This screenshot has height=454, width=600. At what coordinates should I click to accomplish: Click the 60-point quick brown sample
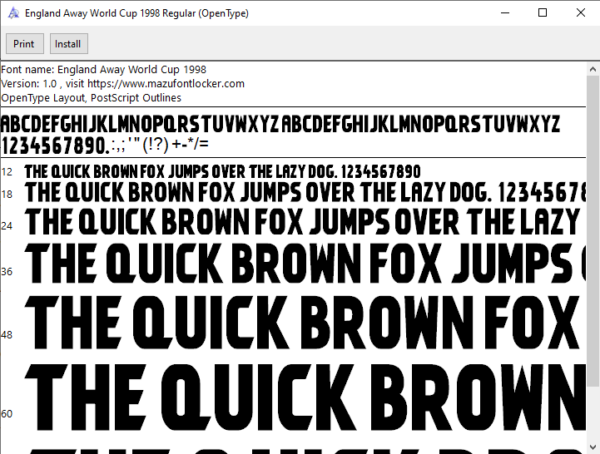click(305, 397)
